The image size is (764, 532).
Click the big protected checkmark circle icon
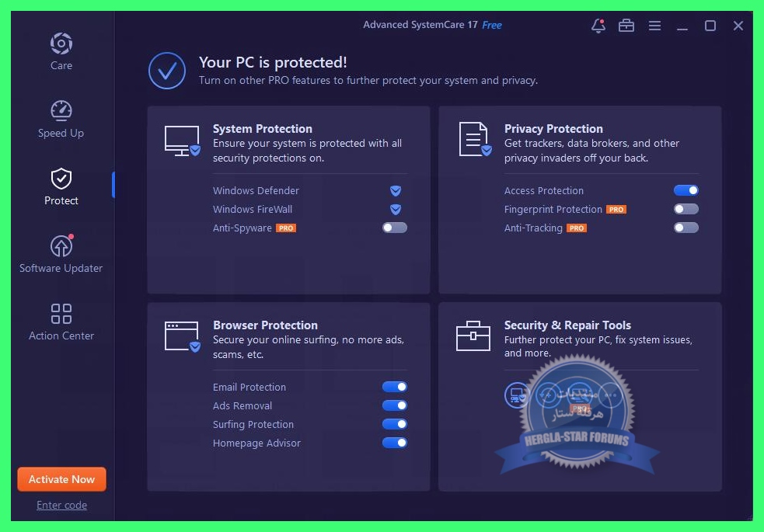(167, 71)
